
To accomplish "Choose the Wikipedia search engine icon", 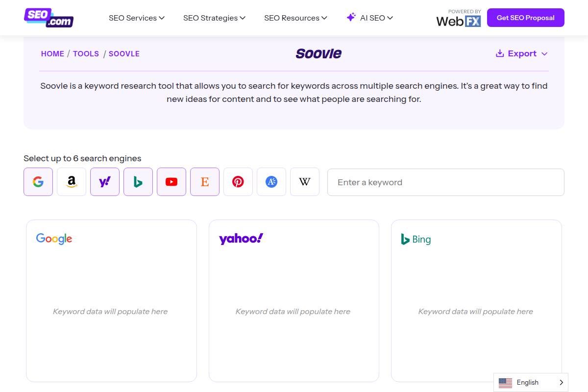I will click(305, 182).
